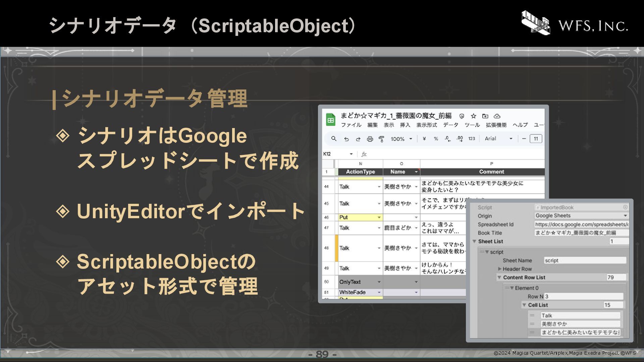Open the K12 name box dropdown
The width and height of the screenshot is (644, 362).
click(x=351, y=154)
